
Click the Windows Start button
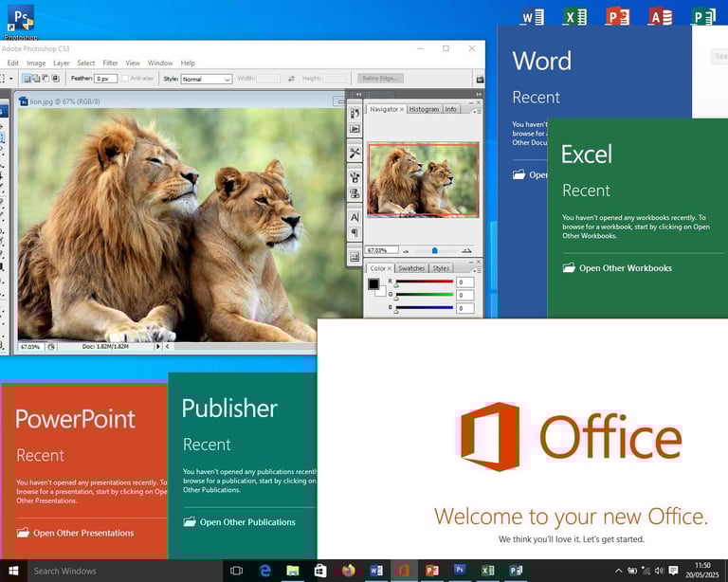[13, 571]
